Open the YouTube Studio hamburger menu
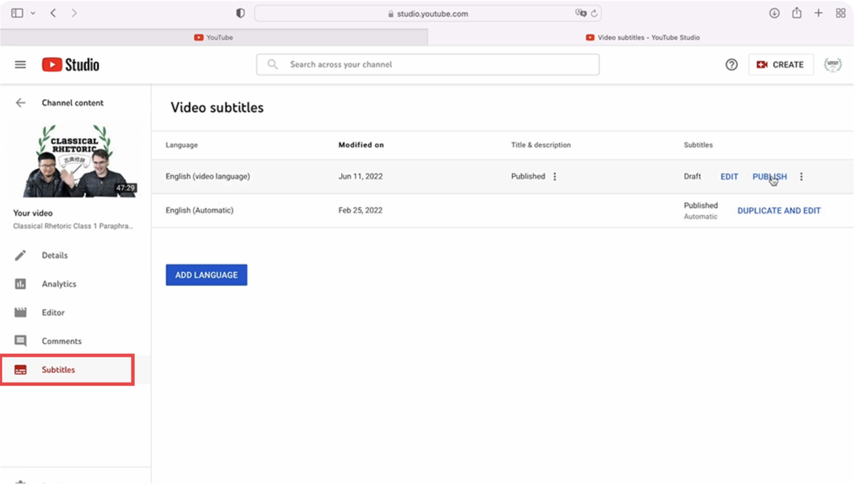The width and height of the screenshot is (868, 493). (x=20, y=64)
